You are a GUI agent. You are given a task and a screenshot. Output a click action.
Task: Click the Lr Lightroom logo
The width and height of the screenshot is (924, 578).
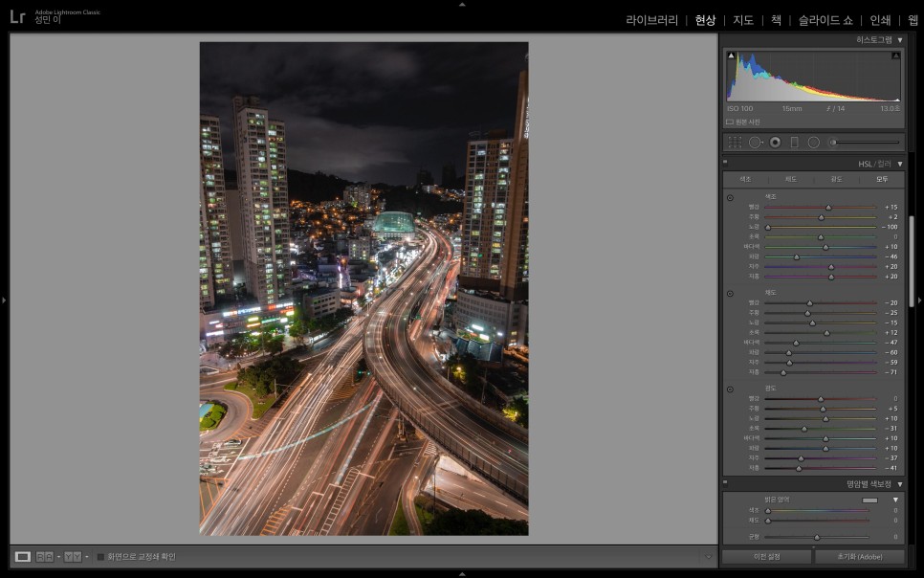17,16
